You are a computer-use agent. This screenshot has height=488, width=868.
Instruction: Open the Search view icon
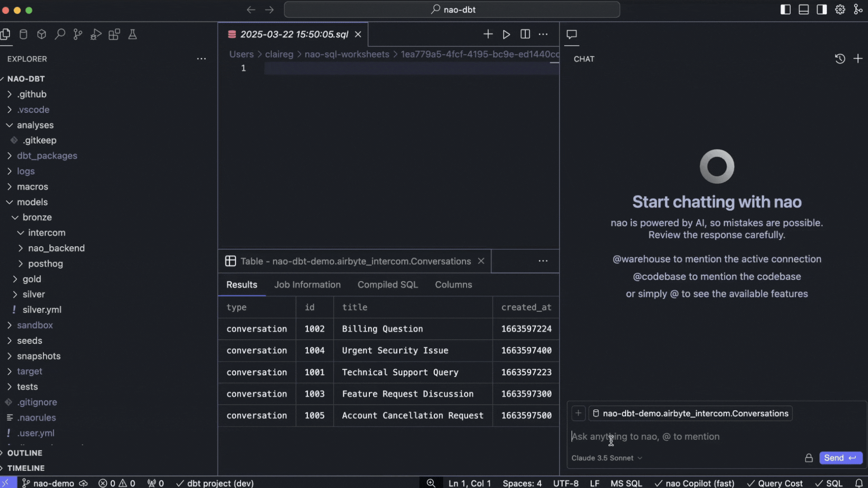tap(60, 34)
